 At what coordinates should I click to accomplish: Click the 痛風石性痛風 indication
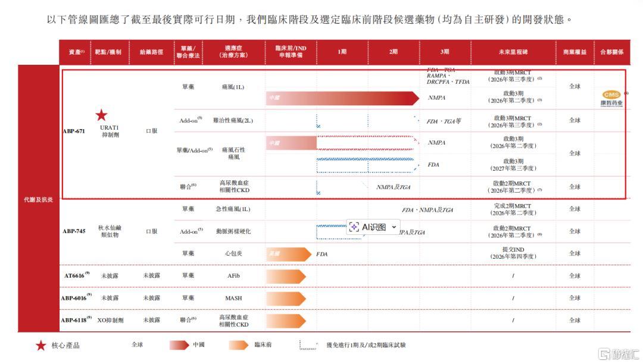tap(233, 153)
